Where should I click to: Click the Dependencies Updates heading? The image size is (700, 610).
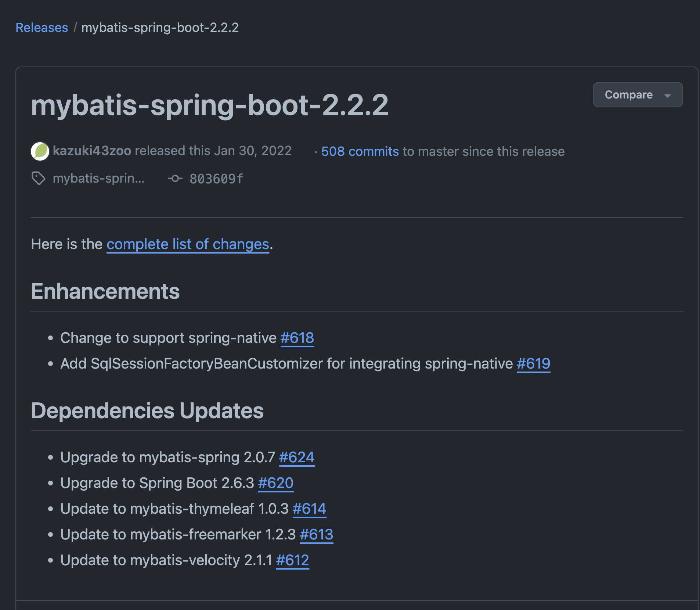(x=147, y=411)
